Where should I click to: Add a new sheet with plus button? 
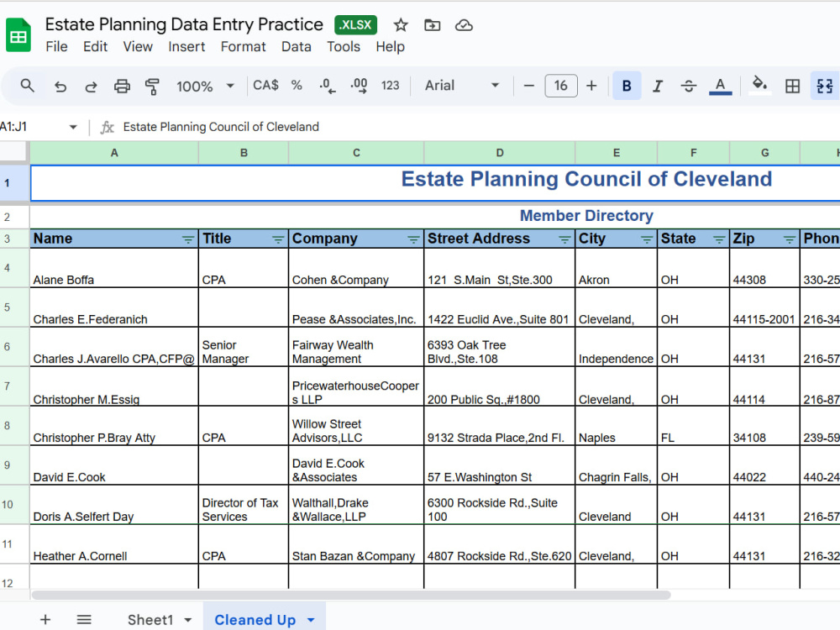[45, 620]
